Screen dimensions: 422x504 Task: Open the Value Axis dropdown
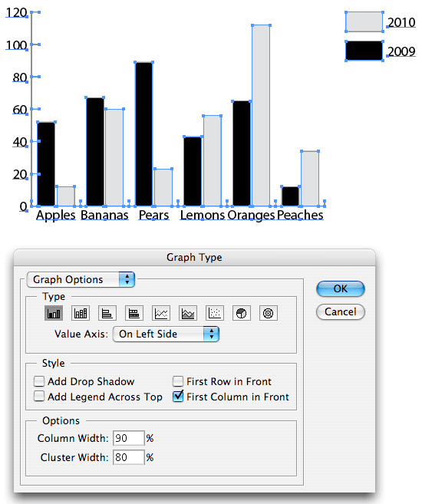[x=166, y=334]
